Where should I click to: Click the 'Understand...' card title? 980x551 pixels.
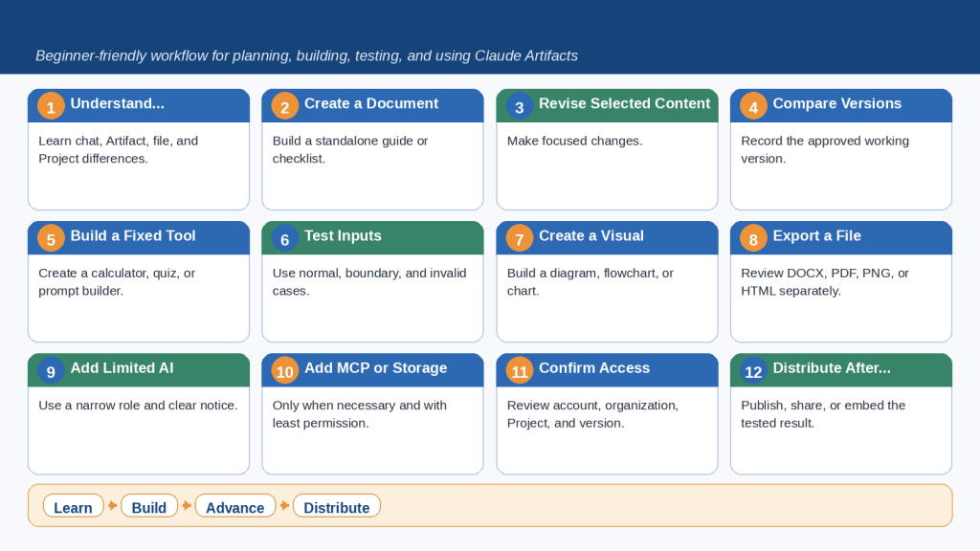point(118,103)
